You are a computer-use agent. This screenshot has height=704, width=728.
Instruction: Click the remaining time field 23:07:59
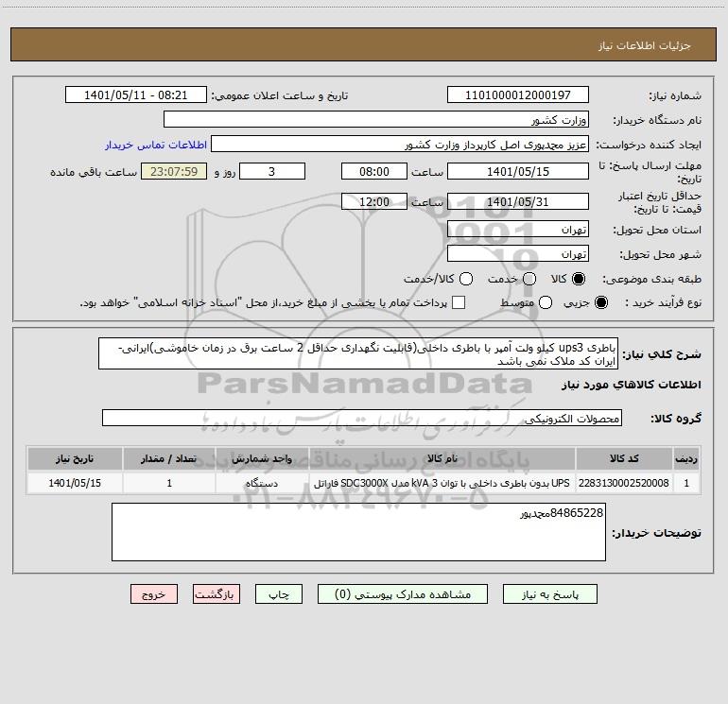click(x=174, y=171)
